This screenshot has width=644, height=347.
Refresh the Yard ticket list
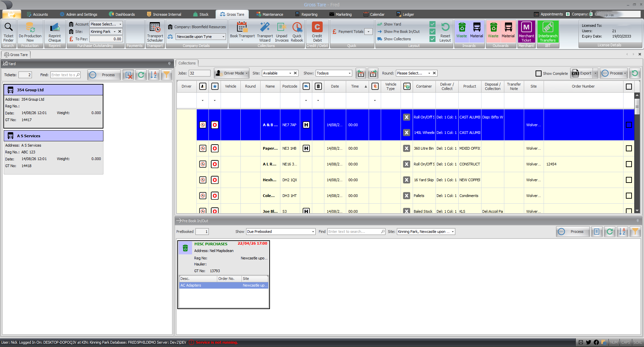click(x=141, y=75)
